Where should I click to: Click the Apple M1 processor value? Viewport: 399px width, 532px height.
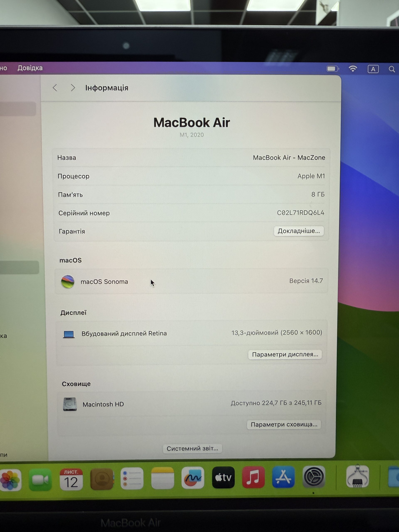click(311, 176)
